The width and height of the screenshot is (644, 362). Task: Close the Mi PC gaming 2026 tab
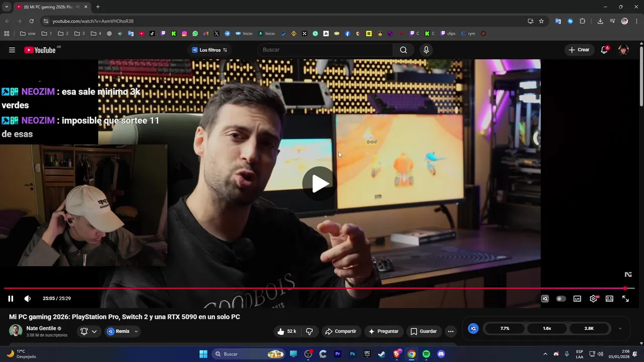(x=86, y=7)
